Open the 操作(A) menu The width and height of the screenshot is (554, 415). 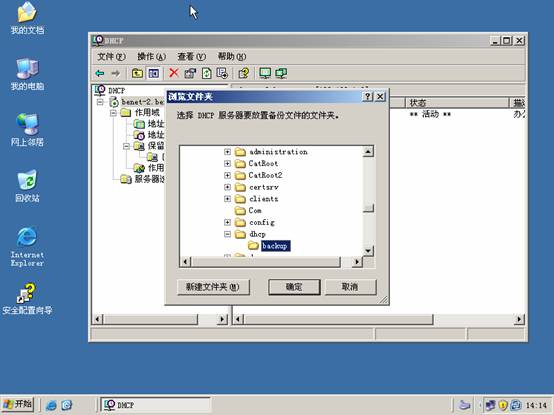(x=151, y=57)
